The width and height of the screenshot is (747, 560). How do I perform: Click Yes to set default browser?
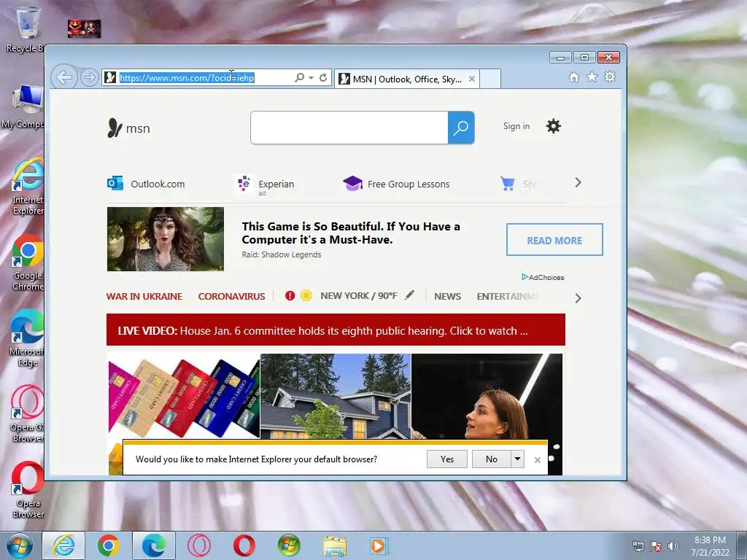click(x=447, y=459)
